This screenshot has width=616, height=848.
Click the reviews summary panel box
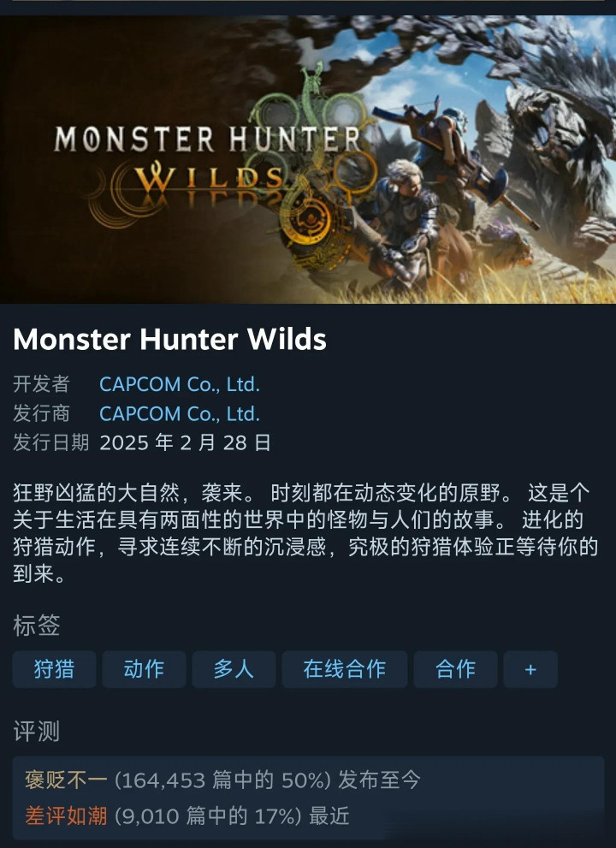coord(308,798)
